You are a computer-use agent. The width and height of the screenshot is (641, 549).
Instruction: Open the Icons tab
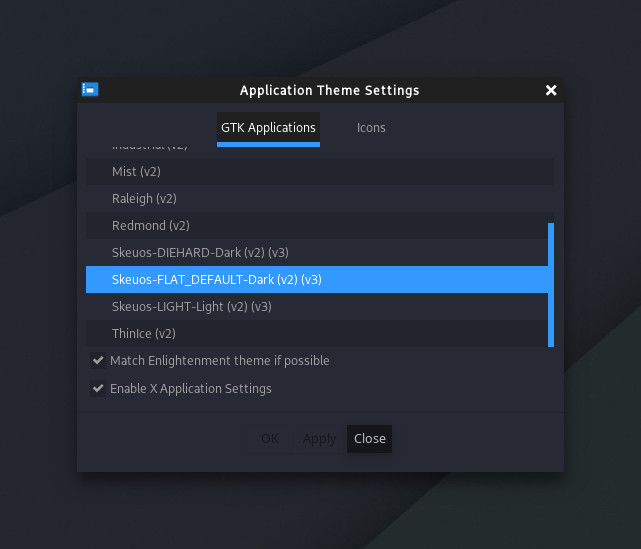(x=371, y=128)
